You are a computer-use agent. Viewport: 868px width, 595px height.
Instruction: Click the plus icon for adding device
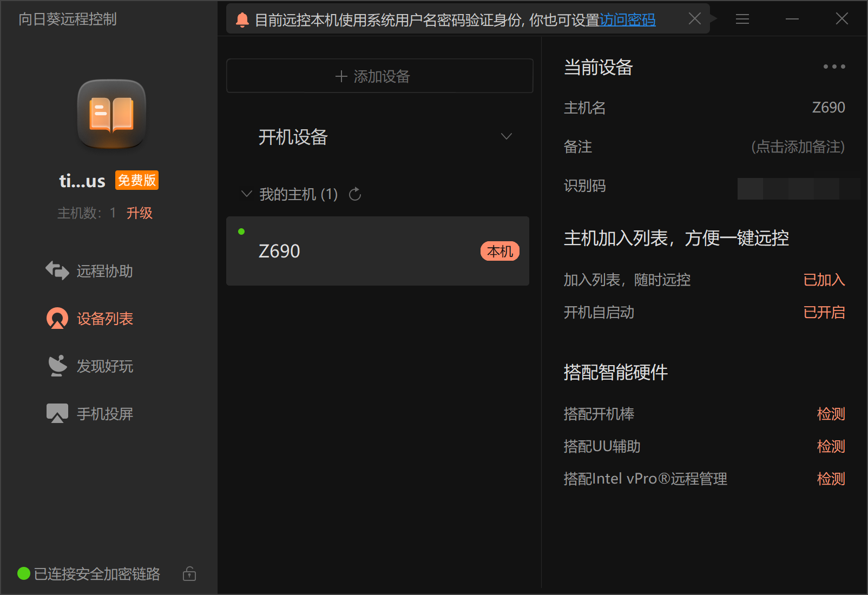(341, 76)
